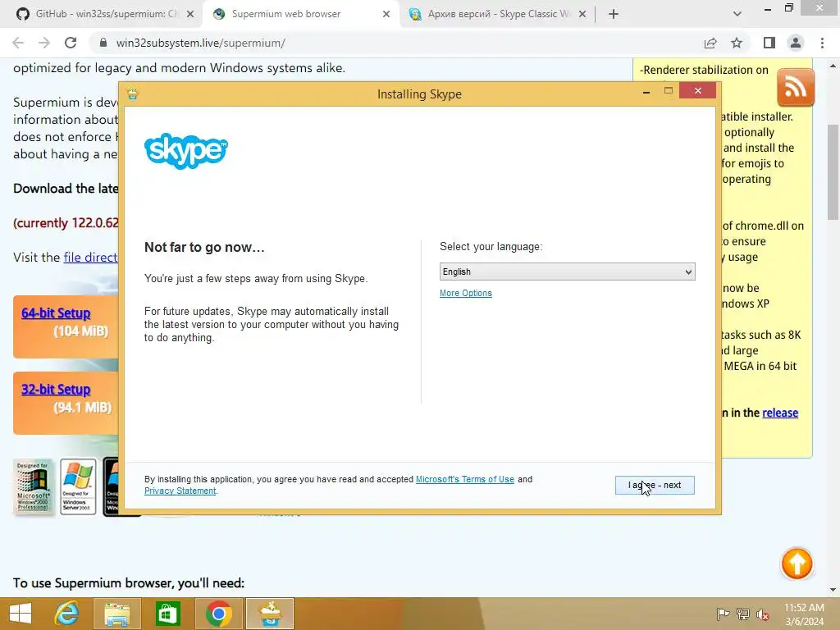Minimize the Installing Skype window

[646, 92]
